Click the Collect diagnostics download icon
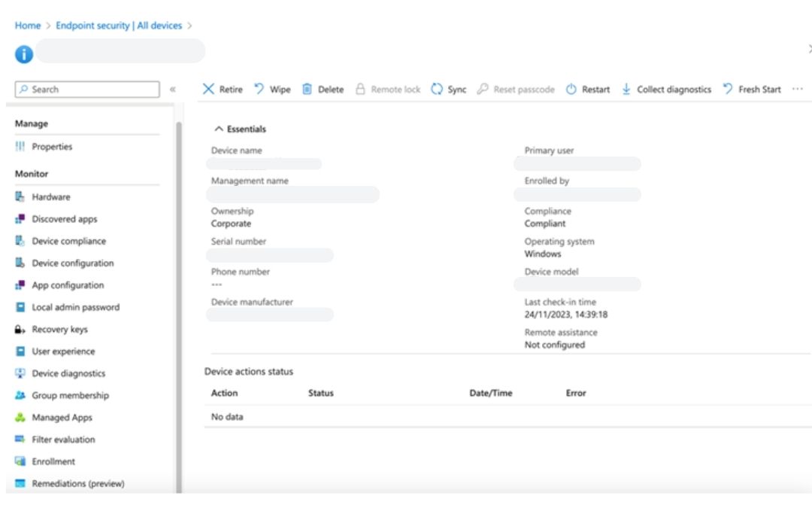Image resolution: width=812 pixels, height=508 pixels. 626,89
